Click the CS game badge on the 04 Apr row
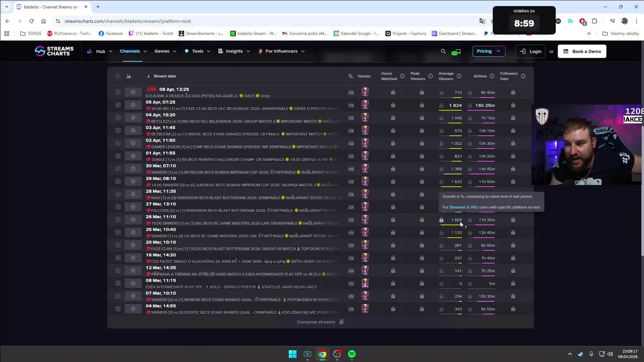The height and width of the screenshot is (362, 644). click(351, 118)
